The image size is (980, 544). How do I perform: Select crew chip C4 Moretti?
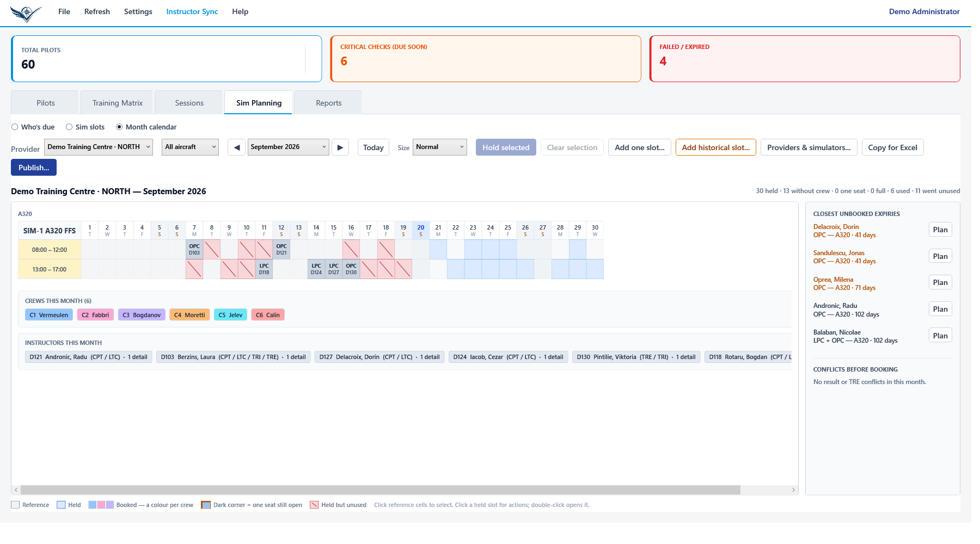click(189, 315)
